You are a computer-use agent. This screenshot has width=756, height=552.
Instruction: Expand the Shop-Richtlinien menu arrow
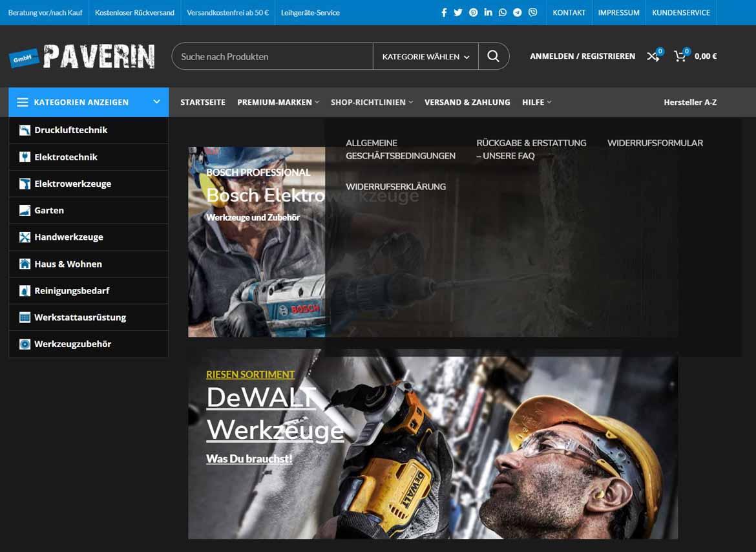pyautogui.click(x=411, y=102)
